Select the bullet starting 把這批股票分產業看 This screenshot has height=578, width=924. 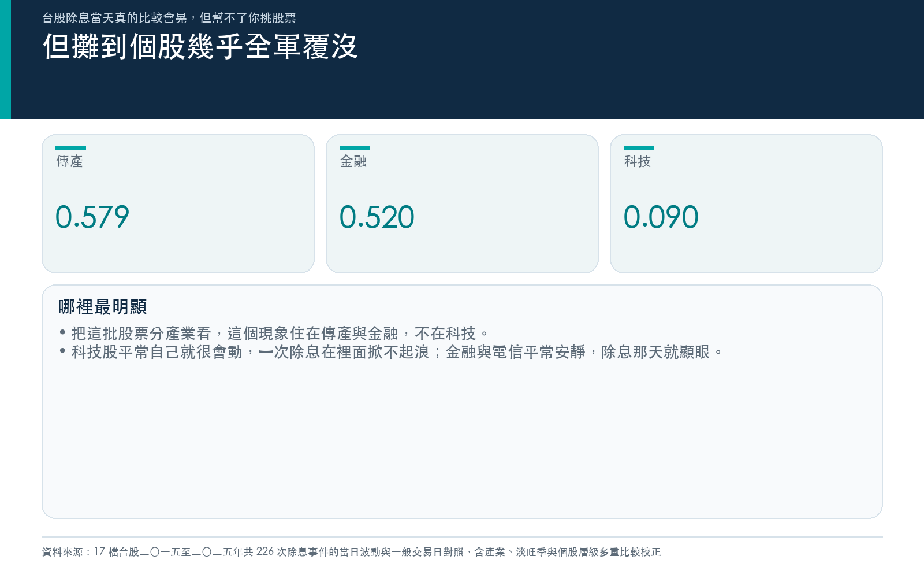click(275, 334)
